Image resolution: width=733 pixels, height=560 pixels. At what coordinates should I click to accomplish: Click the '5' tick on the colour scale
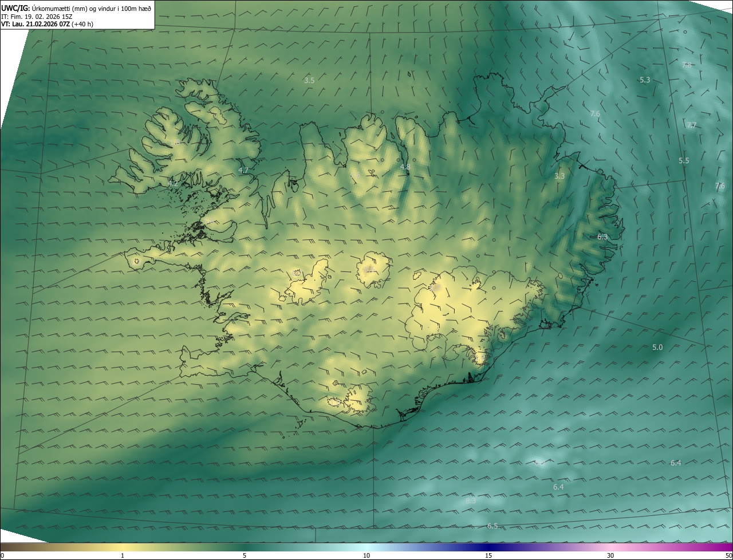(245, 555)
